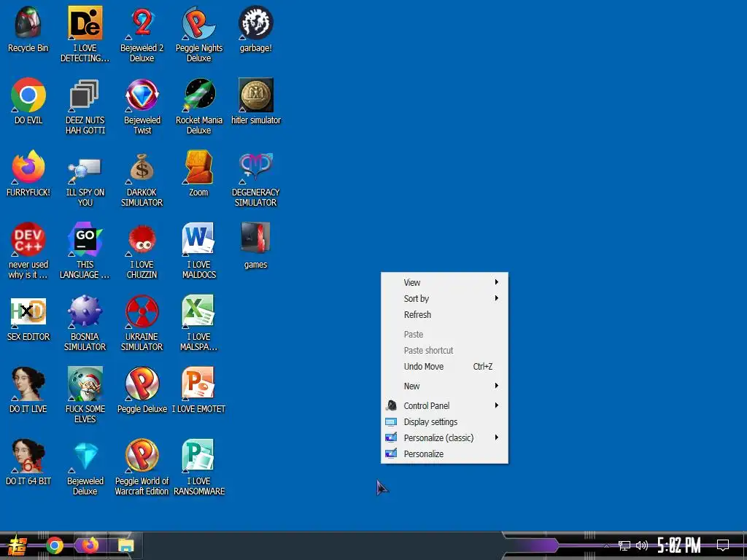Launch Bejeweled 2 Deluxe shortcut
Image resolution: width=747 pixels, height=560 pixels.
point(142,34)
